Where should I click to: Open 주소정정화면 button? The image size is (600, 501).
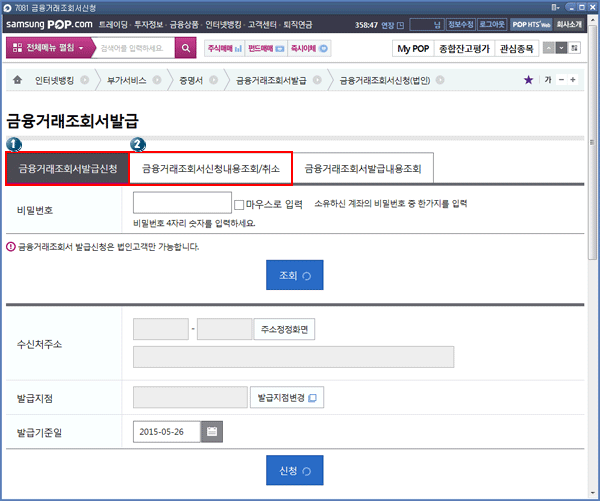[x=284, y=329]
